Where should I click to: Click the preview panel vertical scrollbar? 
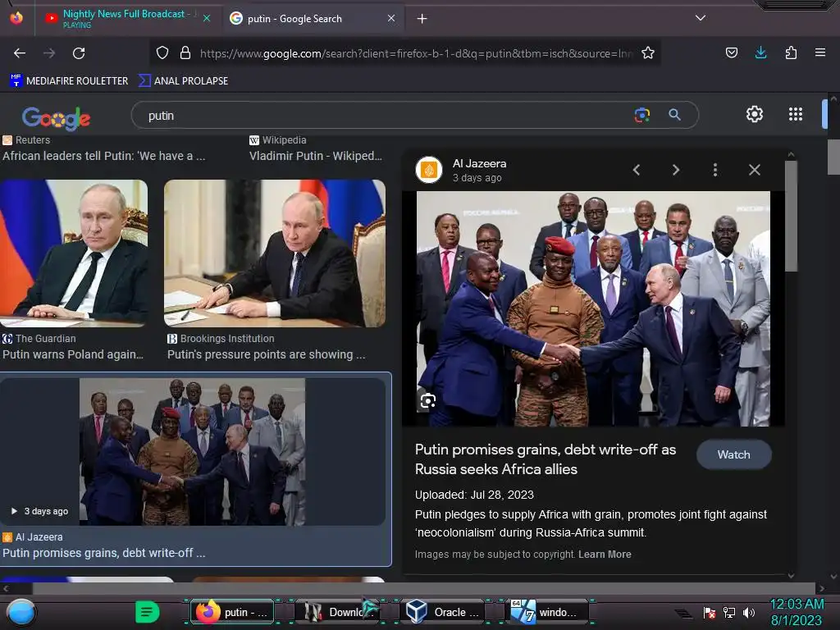tap(791, 216)
